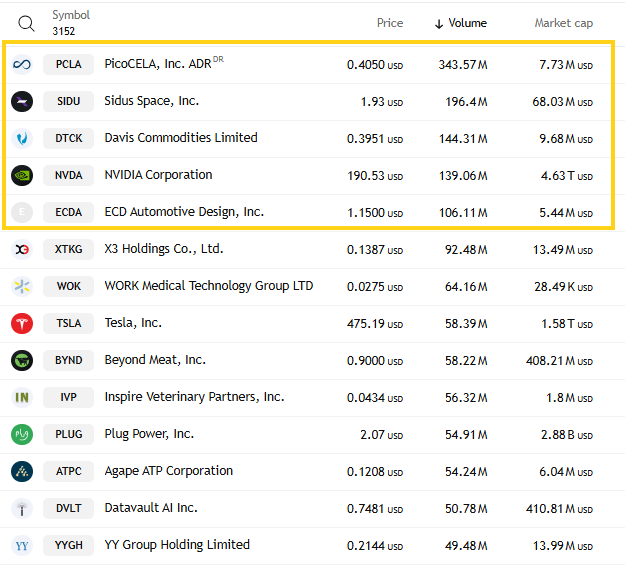Click the search magnifier icon
This screenshot has height=571, width=625.
click(x=26, y=24)
